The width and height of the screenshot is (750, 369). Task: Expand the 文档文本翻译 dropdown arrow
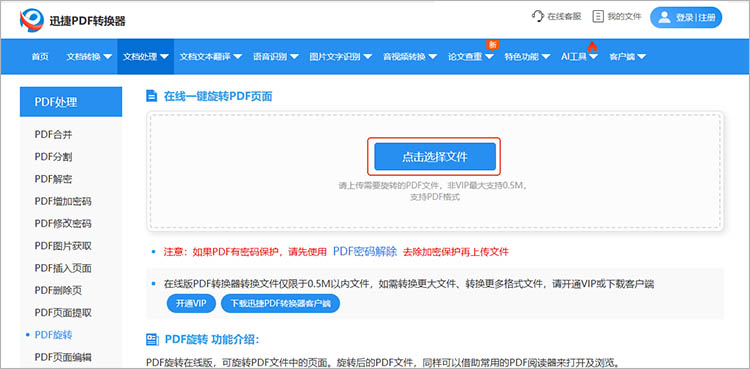(238, 56)
